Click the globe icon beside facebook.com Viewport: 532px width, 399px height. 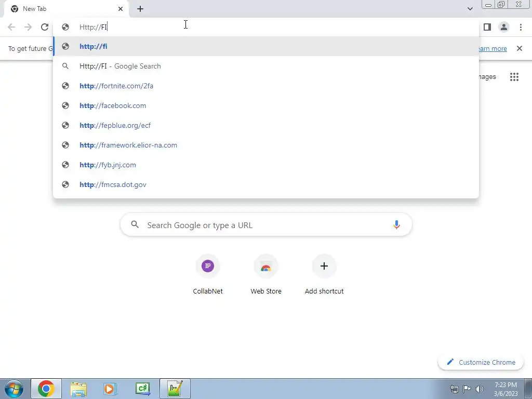(x=65, y=105)
